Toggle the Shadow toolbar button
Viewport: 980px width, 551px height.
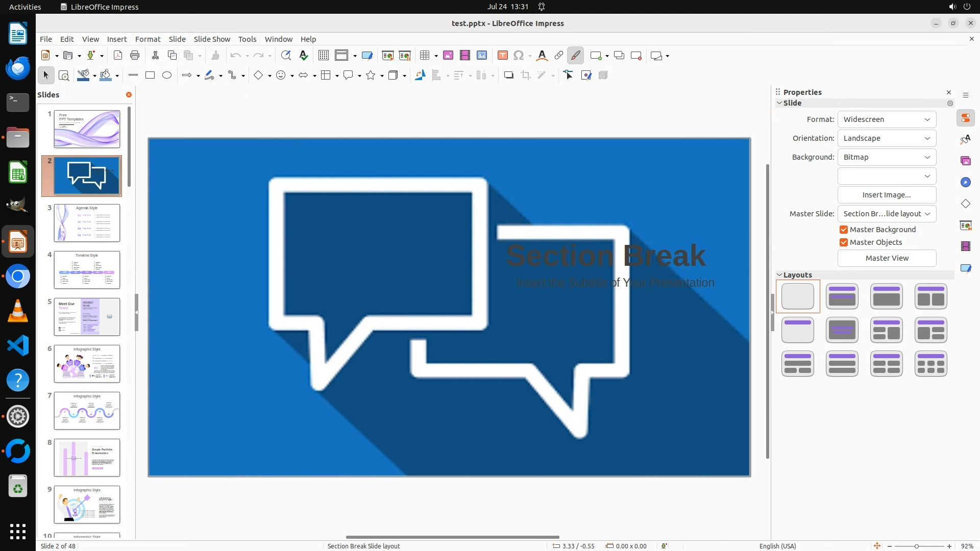508,76
